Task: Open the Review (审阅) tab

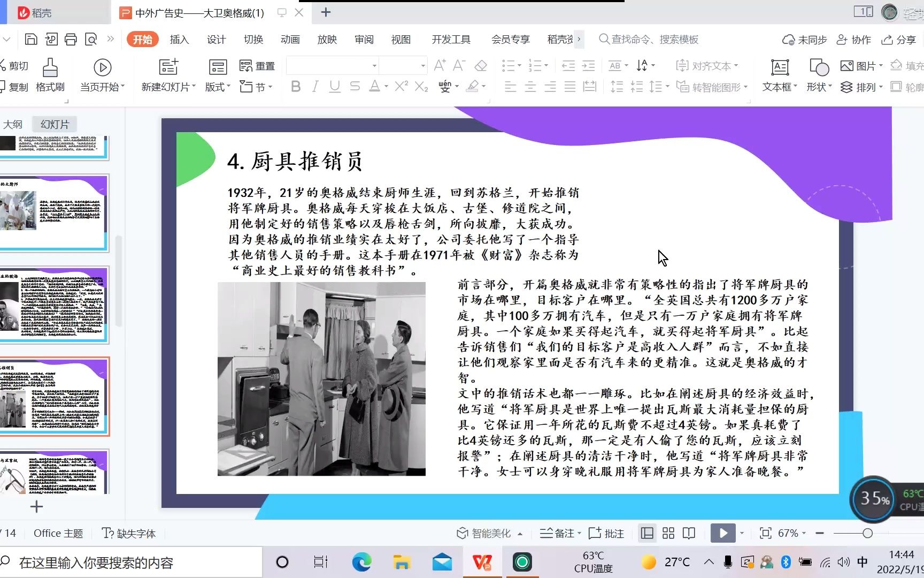Action: 364,40
